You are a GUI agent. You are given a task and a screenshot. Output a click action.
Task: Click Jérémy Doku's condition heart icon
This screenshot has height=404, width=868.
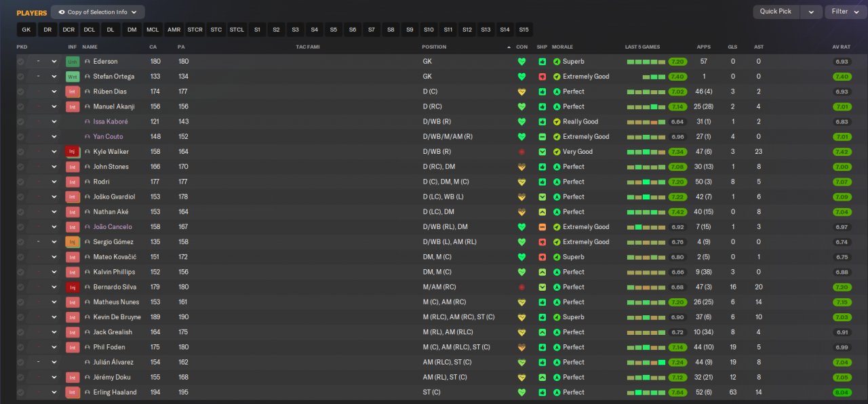tap(521, 378)
